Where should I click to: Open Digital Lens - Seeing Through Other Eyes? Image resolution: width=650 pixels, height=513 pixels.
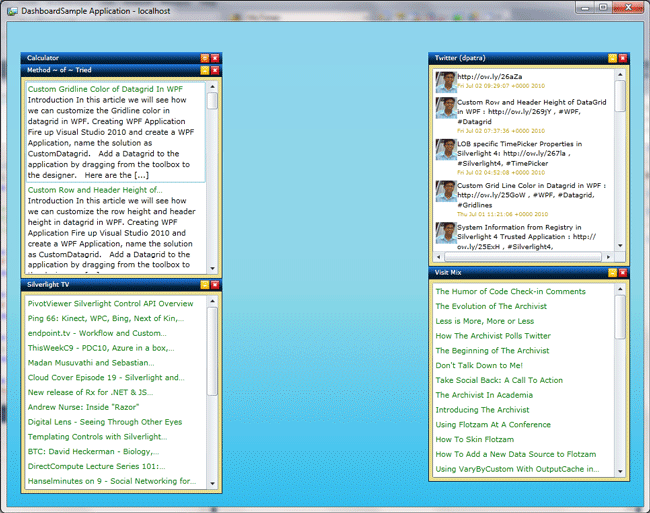coord(105,422)
